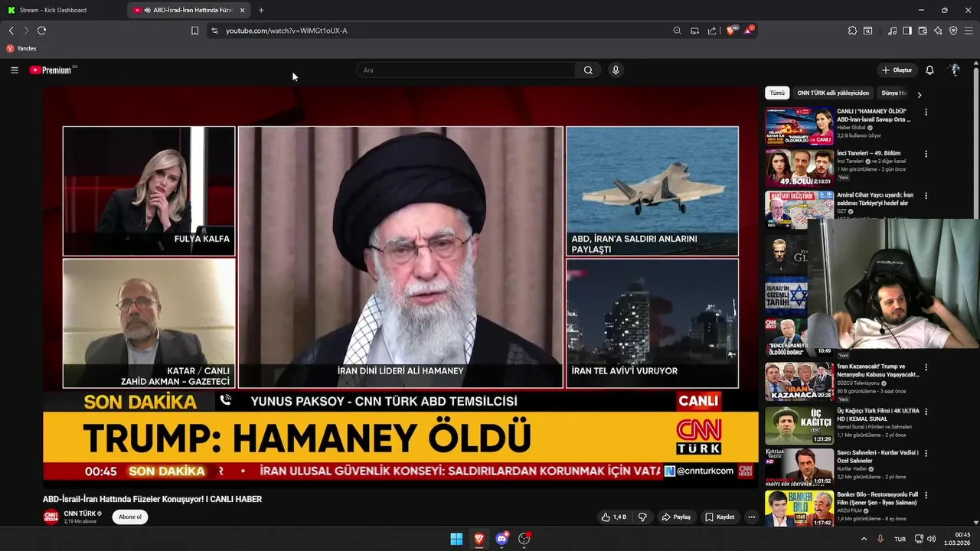Dislike the video with thumbs-down
Viewport: 980px width, 551px height.
[x=642, y=517]
